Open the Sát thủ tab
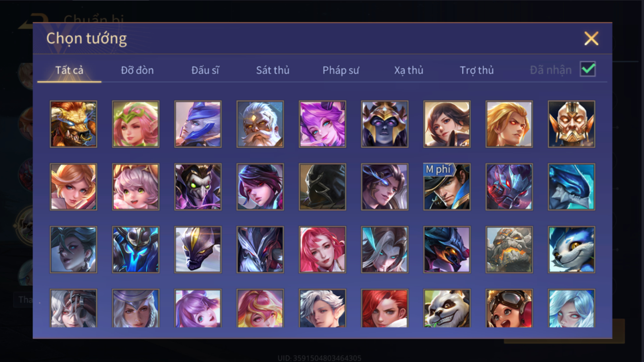The image size is (644, 362). click(273, 70)
